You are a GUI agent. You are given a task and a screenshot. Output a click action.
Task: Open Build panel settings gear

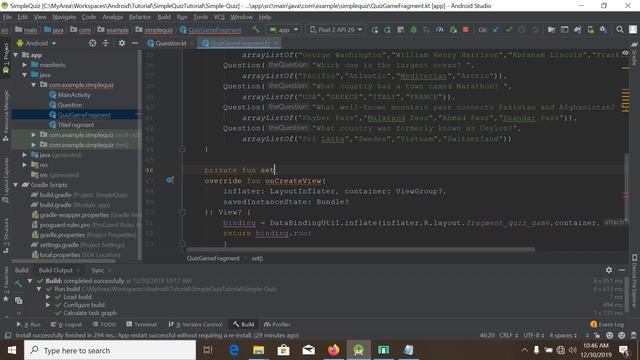point(609,270)
